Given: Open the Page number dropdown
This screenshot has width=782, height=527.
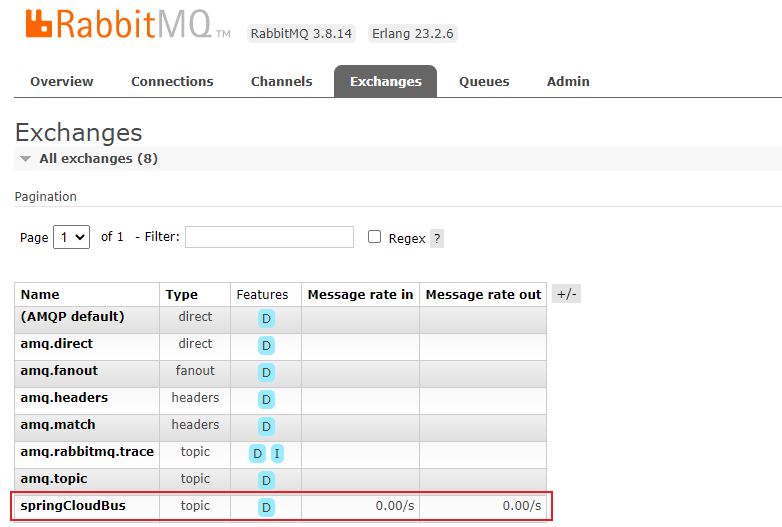Looking at the screenshot, I should tap(71, 237).
